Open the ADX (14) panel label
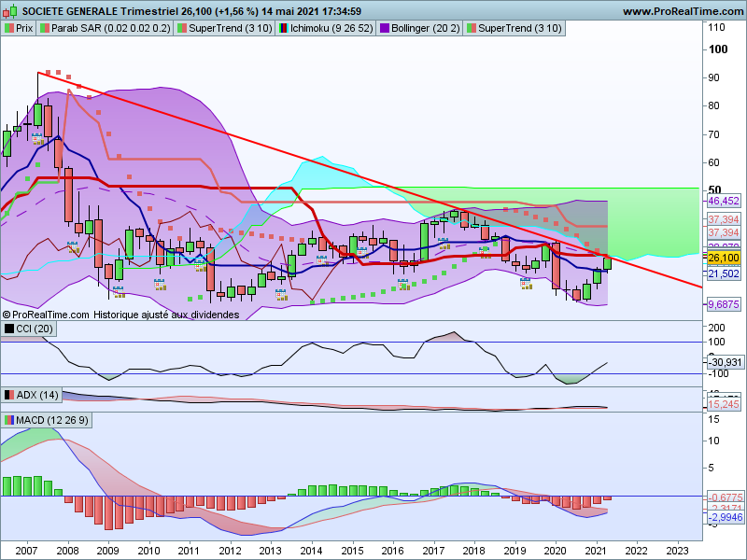Viewport: 747px width, 560px height. click(32, 395)
